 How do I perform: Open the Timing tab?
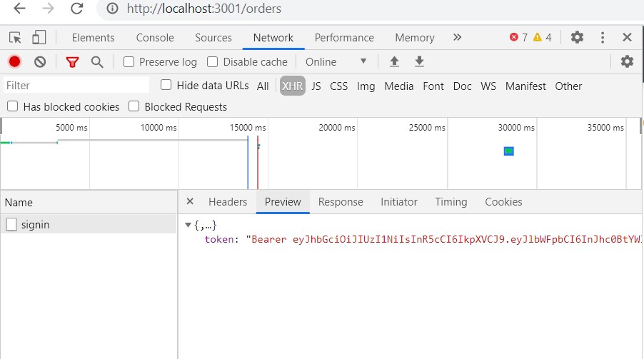click(x=451, y=202)
